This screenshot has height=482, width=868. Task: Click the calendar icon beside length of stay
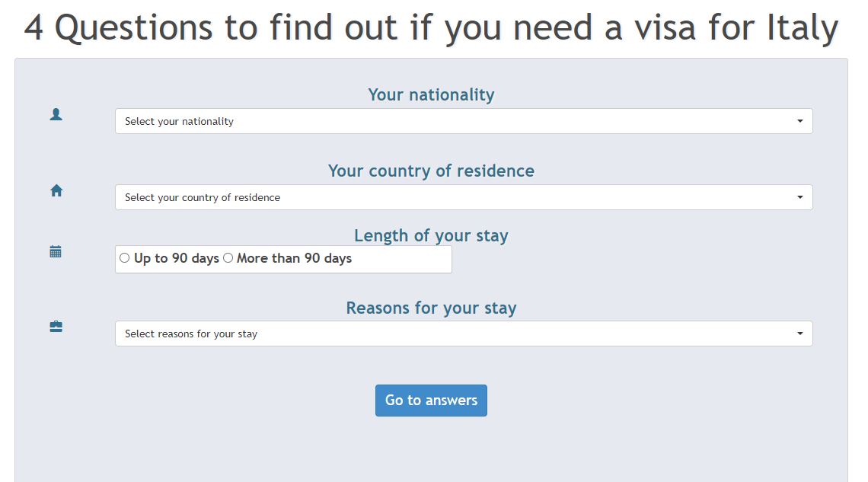coord(56,251)
